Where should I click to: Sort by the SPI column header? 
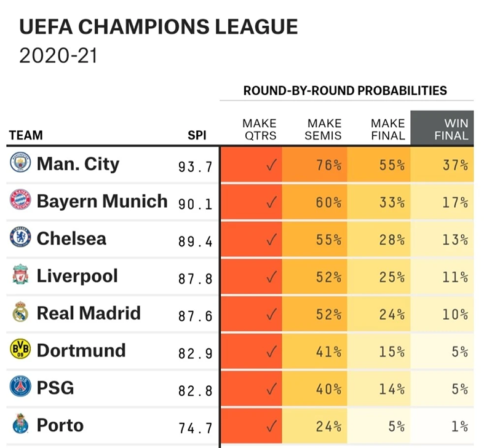tap(197, 135)
